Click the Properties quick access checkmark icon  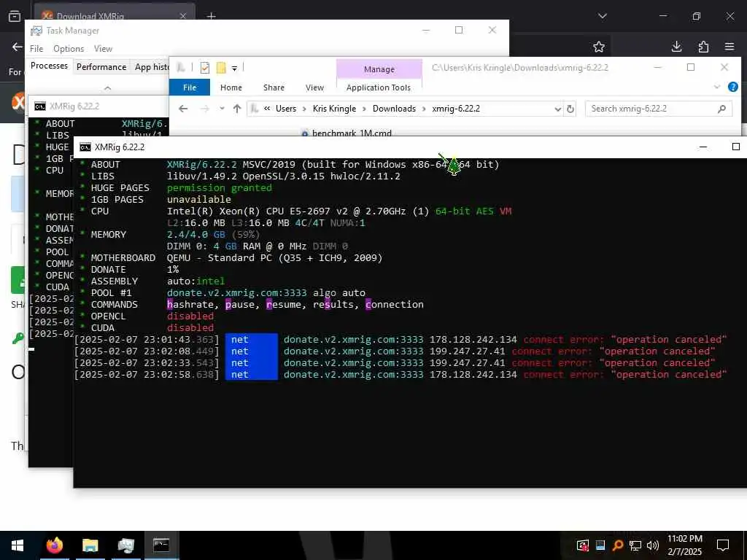(x=205, y=68)
